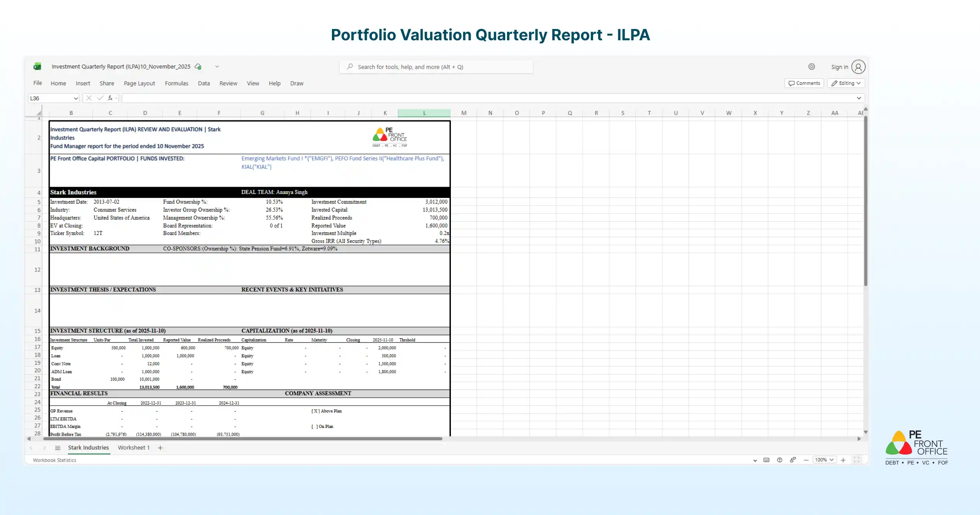This screenshot has width=980, height=515.
Task: Expand the file name dropdown chevron
Action: [217, 67]
